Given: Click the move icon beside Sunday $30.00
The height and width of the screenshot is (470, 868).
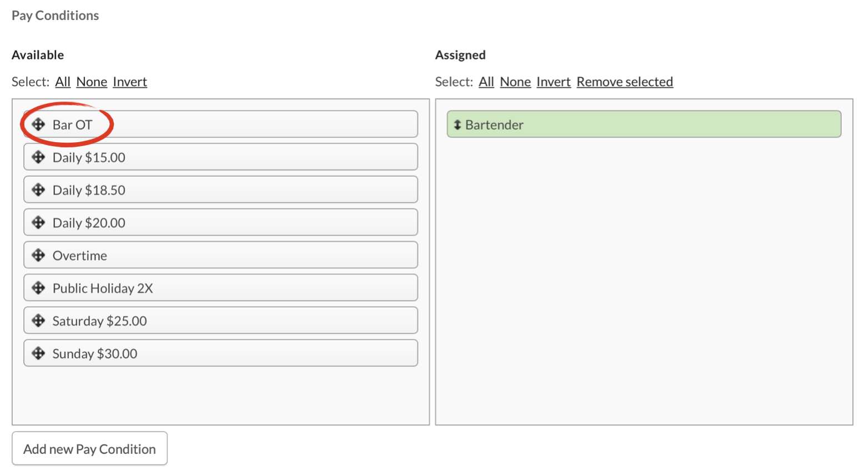Looking at the screenshot, I should point(38,353).
